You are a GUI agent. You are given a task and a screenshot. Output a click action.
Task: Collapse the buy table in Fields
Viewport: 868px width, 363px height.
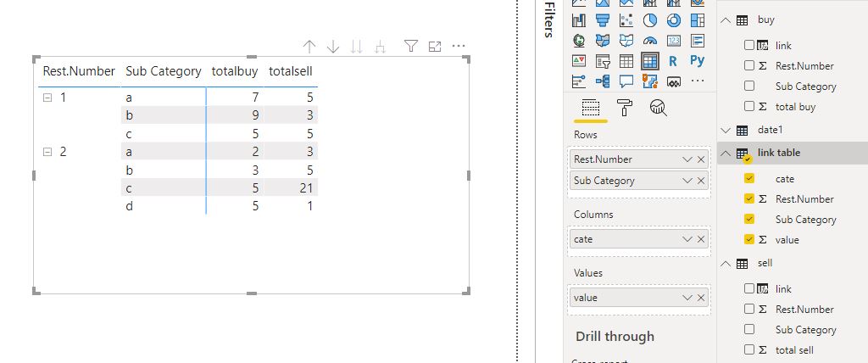click(726, 20)
